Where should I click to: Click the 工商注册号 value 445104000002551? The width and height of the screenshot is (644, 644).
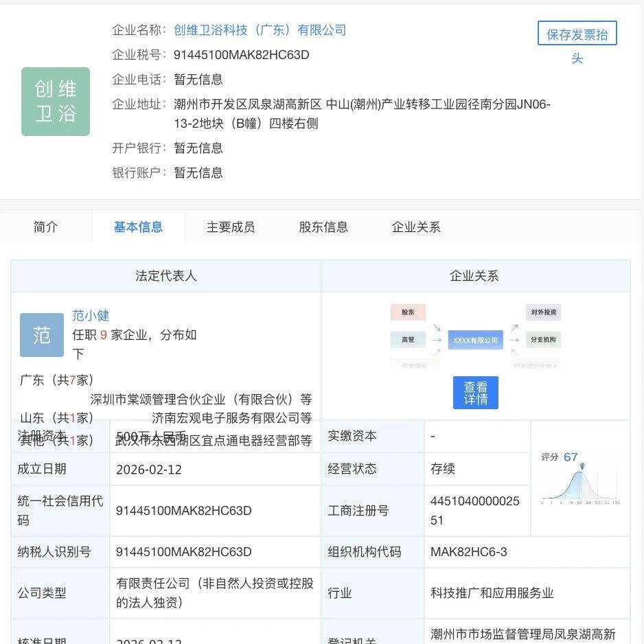pos(475,511)
